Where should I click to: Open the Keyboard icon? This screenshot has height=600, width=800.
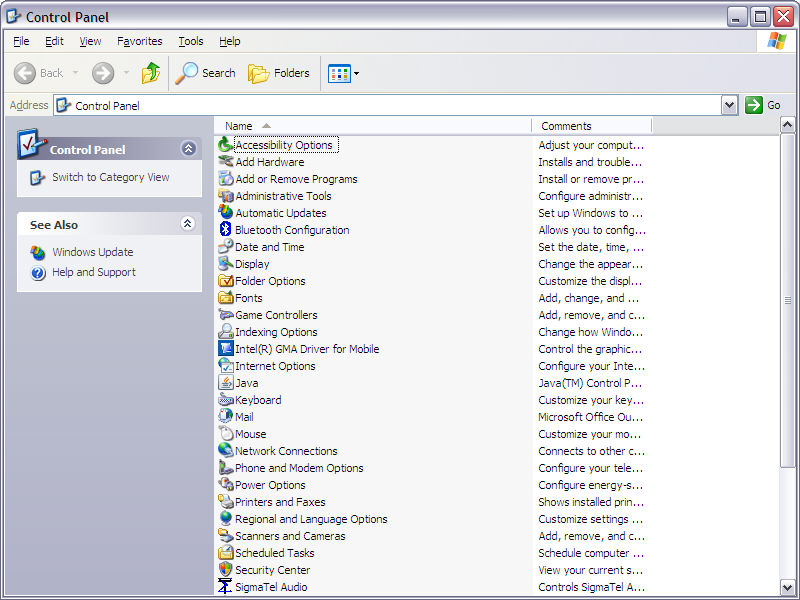[x=226, y=400]
